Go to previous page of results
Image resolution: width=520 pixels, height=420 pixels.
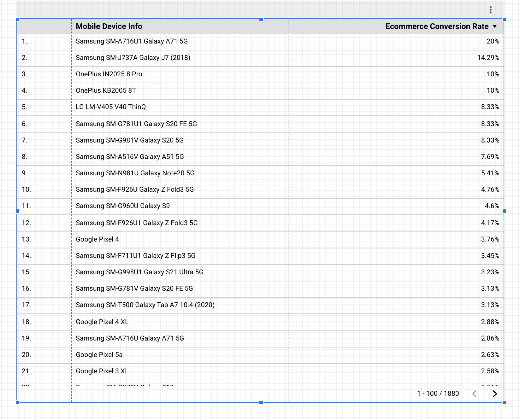click(474, 394)
